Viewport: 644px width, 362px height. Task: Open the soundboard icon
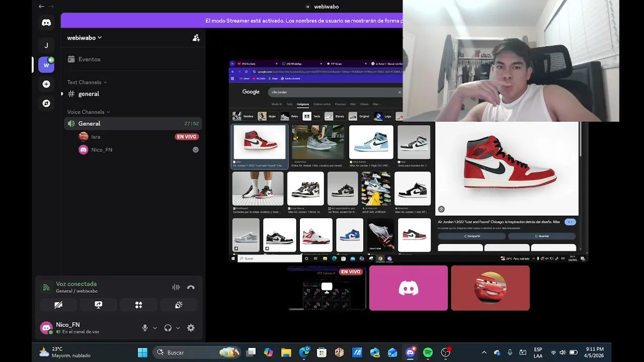click(x=179, y=305)
